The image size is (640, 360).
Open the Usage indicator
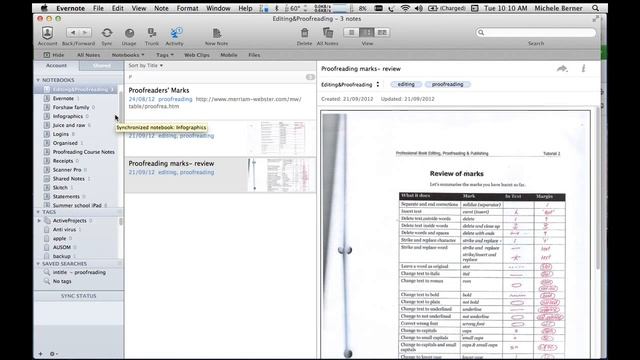click(x=129, y=33)
